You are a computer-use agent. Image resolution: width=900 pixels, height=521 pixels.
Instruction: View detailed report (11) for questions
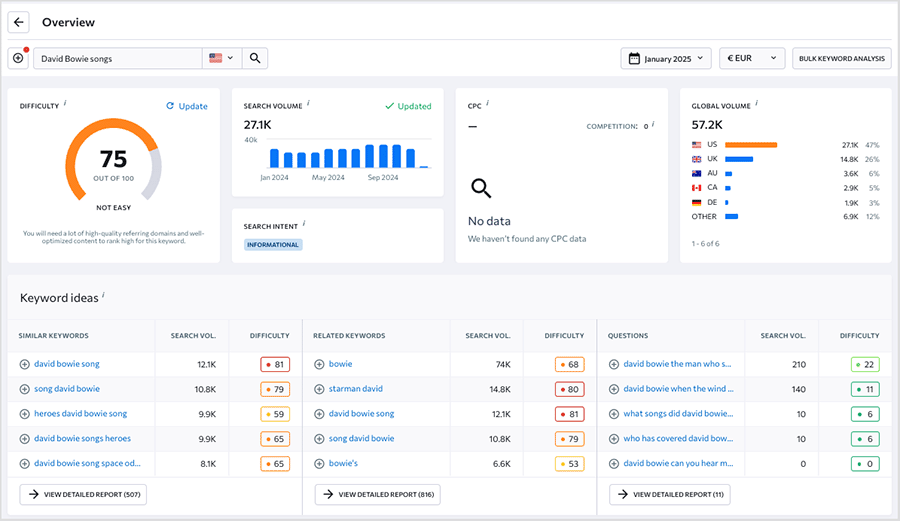point(670,495)
